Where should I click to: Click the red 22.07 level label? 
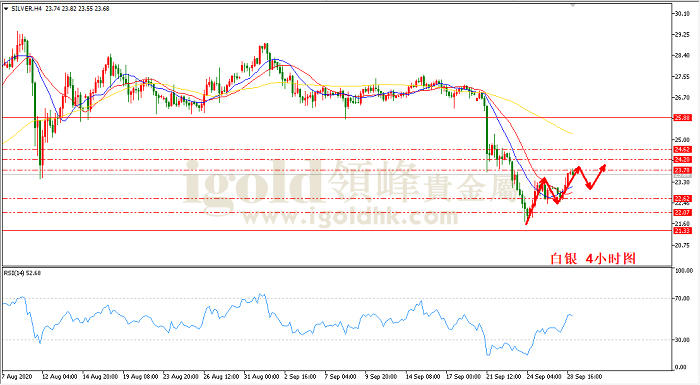(x=683, y=213)
